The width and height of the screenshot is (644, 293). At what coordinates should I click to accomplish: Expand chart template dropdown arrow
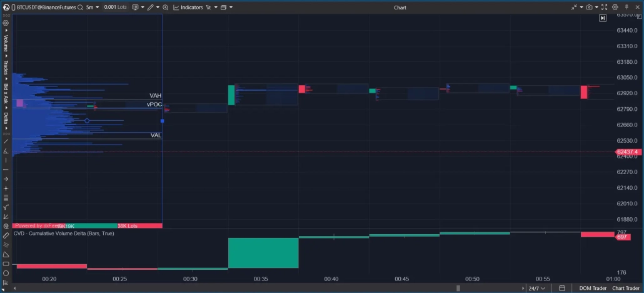pyautogui.click(x=143, y=8)
